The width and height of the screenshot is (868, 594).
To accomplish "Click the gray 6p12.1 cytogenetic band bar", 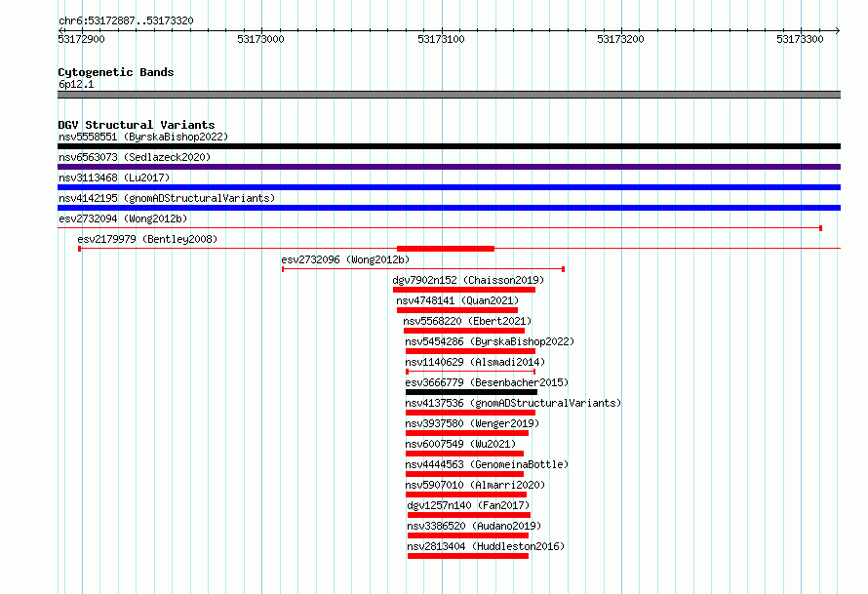I will click(x=449, y=95).
